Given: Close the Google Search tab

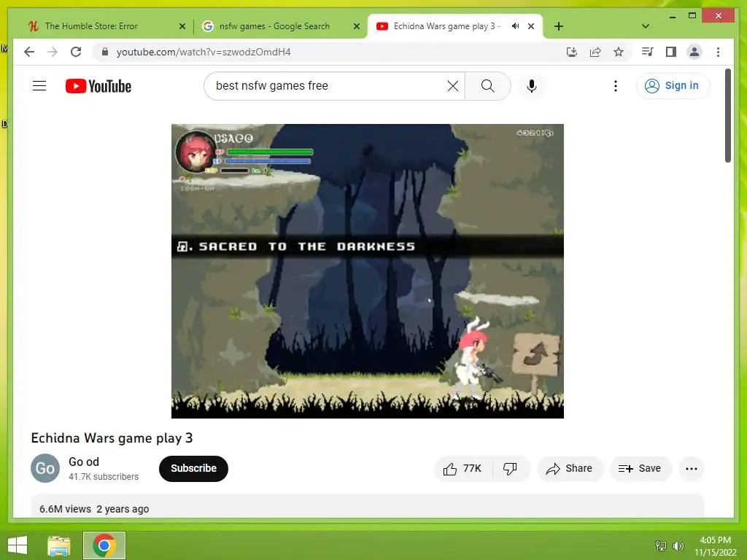Looking at the screenshot, I should [356, 26].
